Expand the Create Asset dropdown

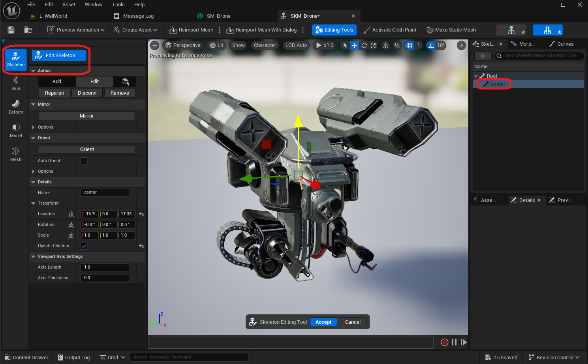pos(135,30)
